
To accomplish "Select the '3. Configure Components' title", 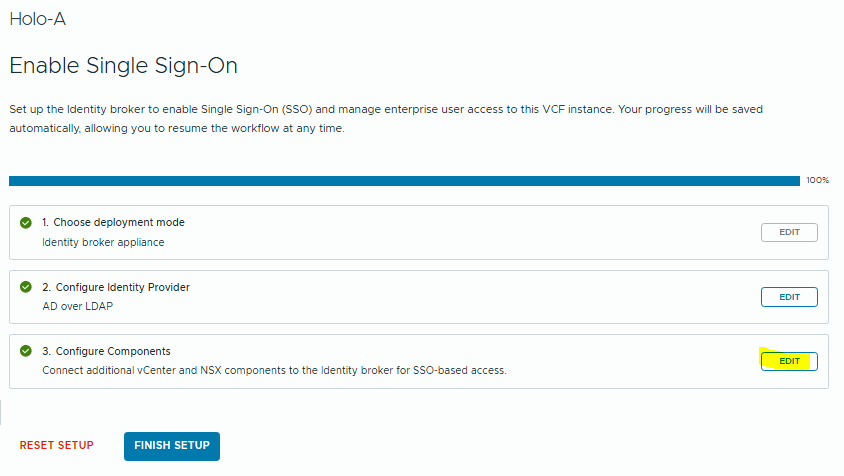I will click(x=106, y=351).
